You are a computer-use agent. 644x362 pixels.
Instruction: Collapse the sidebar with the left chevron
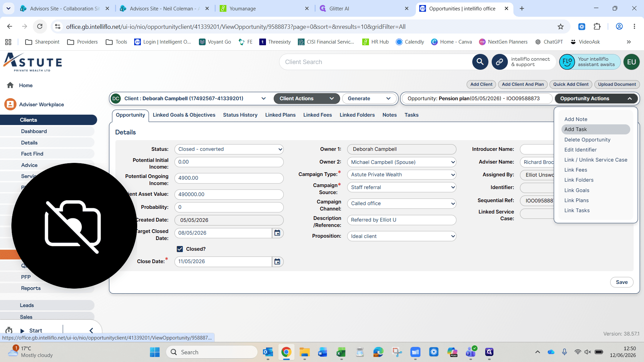pyautogui.click(x=91, y=330)
